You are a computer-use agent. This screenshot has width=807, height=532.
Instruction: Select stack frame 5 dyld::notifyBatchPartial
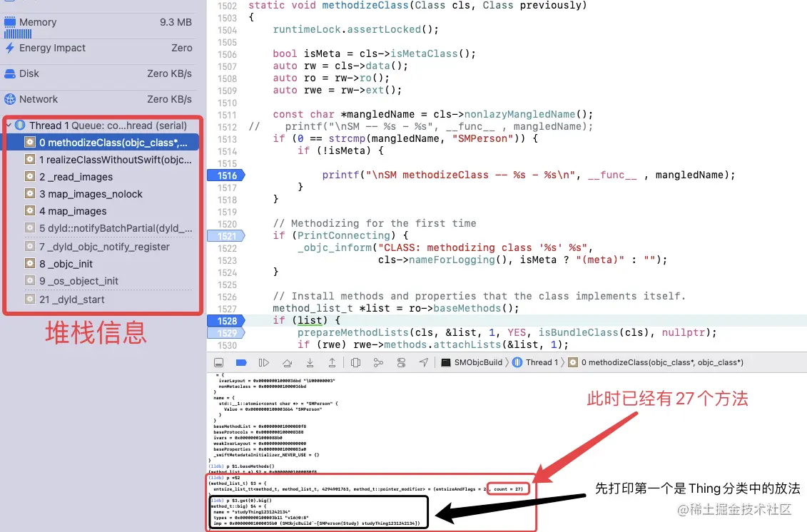[103, 228]
